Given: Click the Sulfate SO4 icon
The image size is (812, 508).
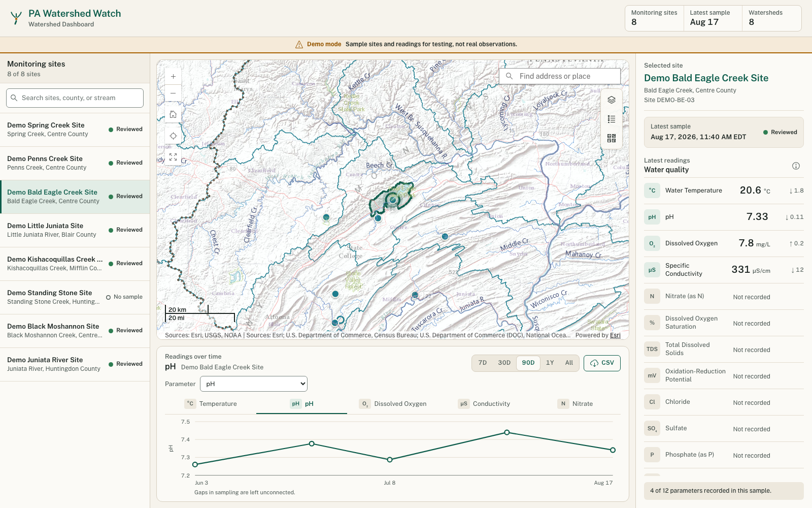Looking at the screenshot, I should (652, 428).
